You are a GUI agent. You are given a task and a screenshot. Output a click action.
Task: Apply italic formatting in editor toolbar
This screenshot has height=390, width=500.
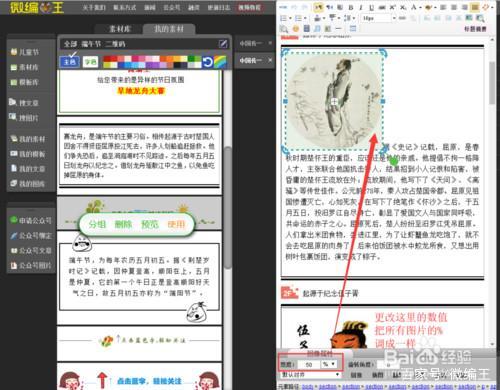tap(361, 7)
